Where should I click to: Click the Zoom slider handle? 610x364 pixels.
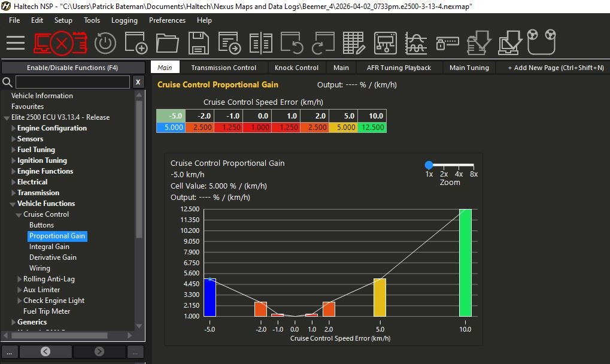pos(429,165)
